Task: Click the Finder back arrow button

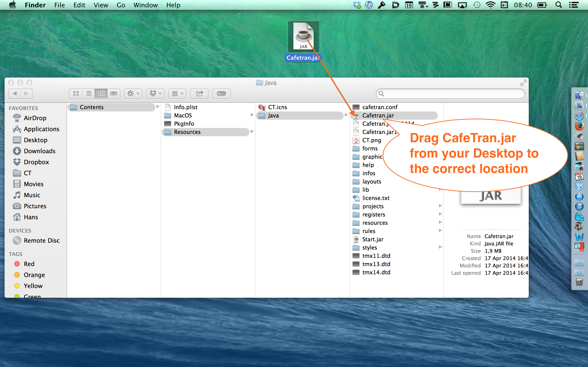Action: 15,93
